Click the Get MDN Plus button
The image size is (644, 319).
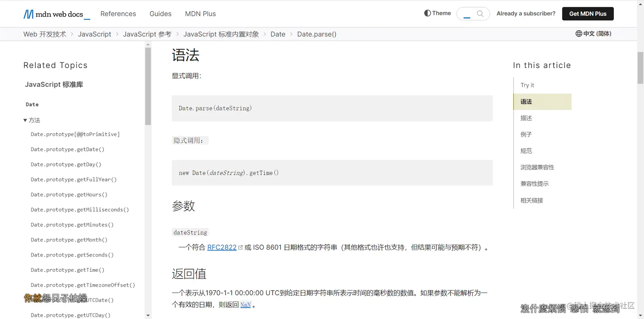(x=588, y=13)
